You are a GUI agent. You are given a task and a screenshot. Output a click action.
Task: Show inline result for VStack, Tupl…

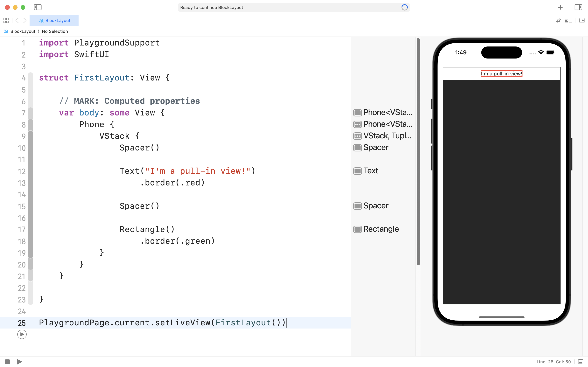click(x=357, y=136)
